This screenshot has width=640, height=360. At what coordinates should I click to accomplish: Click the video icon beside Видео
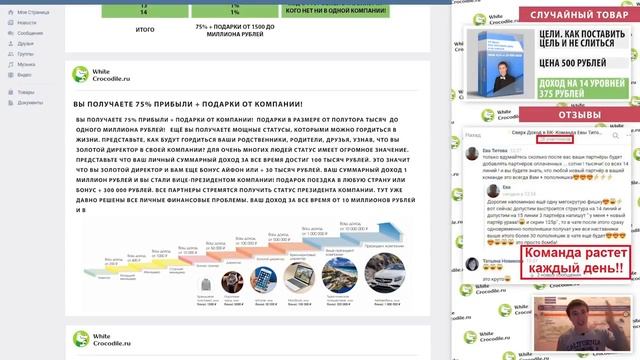pos(11,75)
